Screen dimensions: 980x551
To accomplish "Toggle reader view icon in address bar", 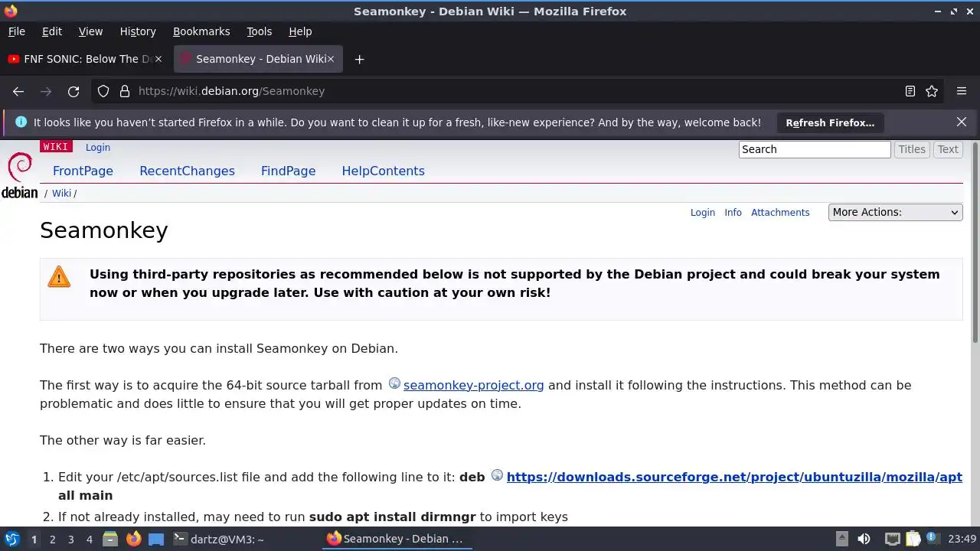I will 910,91.
